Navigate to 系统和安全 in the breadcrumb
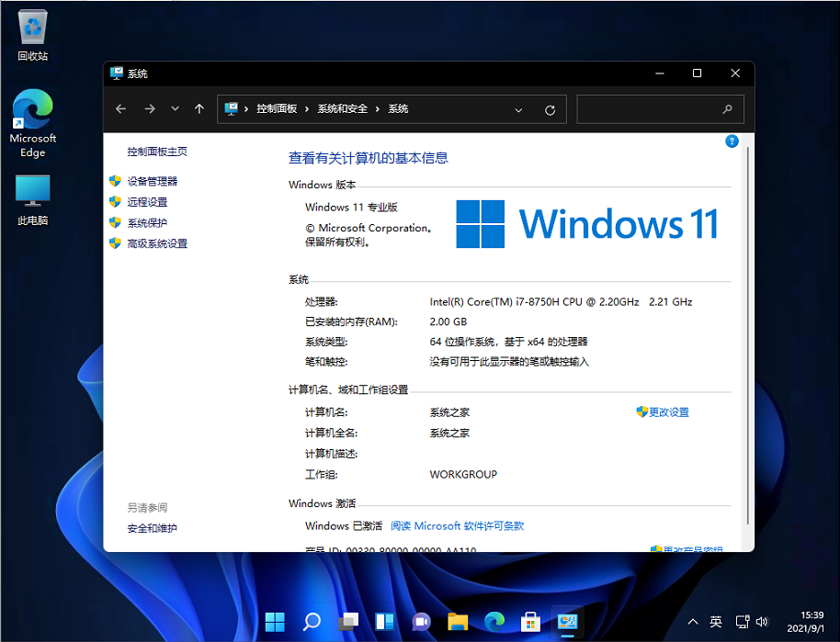 [344, 108]
